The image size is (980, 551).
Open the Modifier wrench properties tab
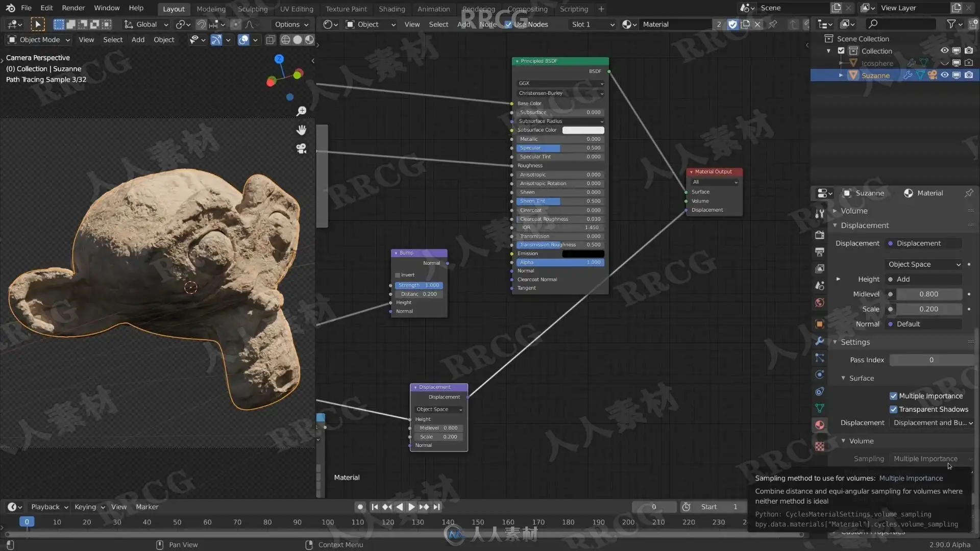(x=820, y=341)
